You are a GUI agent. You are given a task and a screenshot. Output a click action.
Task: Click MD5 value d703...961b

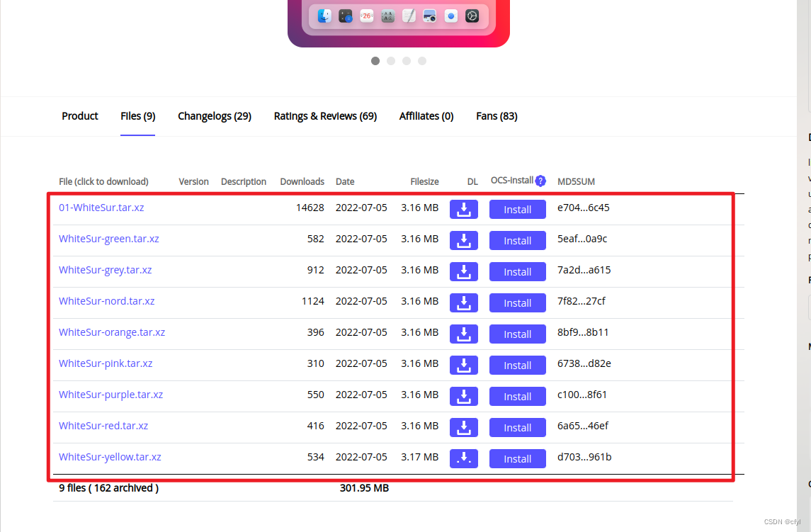click(x=584, y=457)
